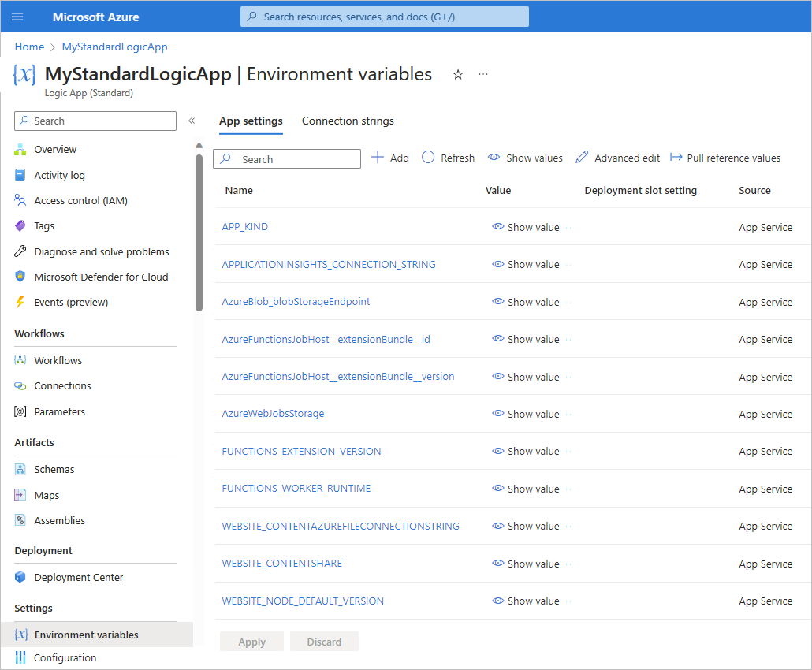Screen dimensions: 812x670
Task: Click the Deployment Center cube icon
Action: coord(20,577)
